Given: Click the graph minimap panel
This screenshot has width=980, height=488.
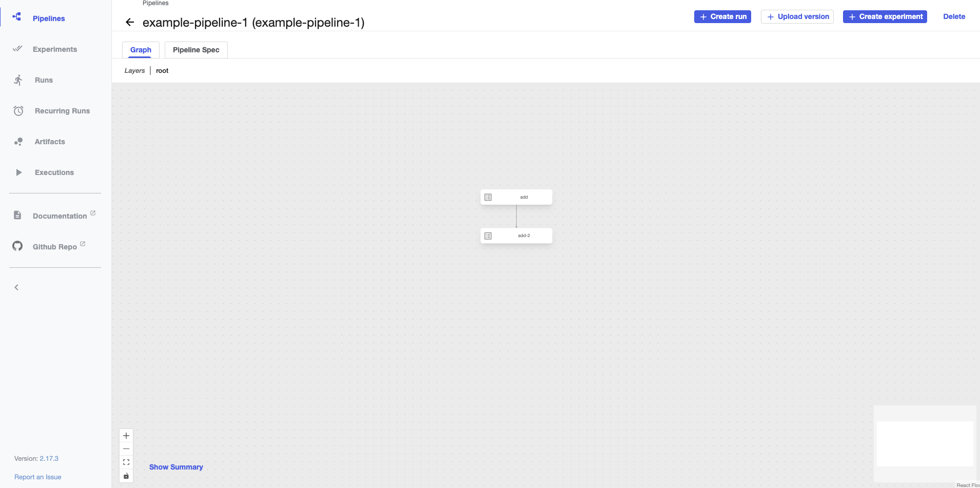Looking at the screenshot, I should (x=925, y=444).
